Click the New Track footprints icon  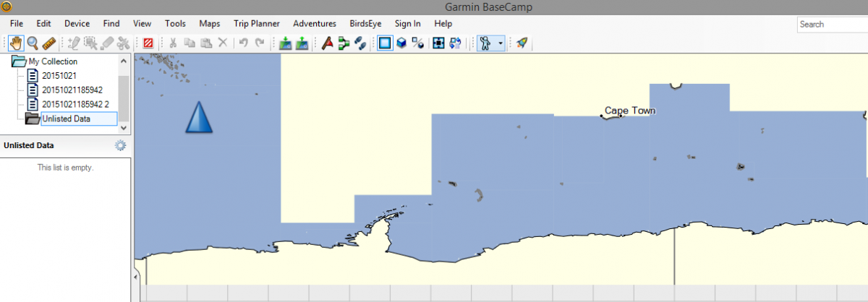coord(360,43)
